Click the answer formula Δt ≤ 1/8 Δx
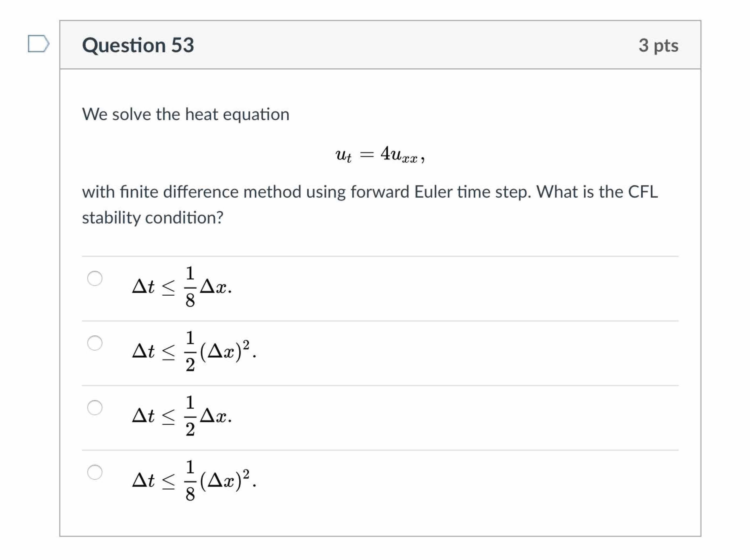The image size is (750, 560). (182, 286)
